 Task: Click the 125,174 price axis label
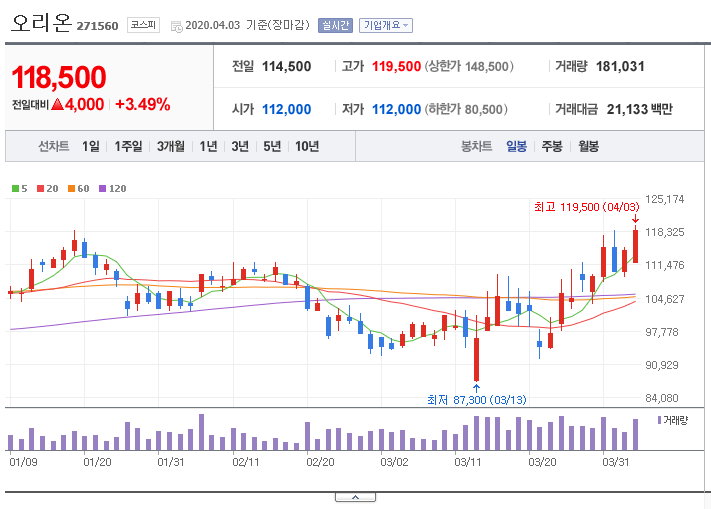664,199
